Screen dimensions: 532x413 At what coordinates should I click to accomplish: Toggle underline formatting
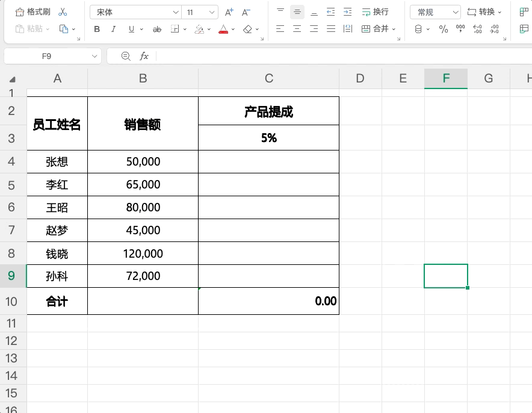pos(131,29)
